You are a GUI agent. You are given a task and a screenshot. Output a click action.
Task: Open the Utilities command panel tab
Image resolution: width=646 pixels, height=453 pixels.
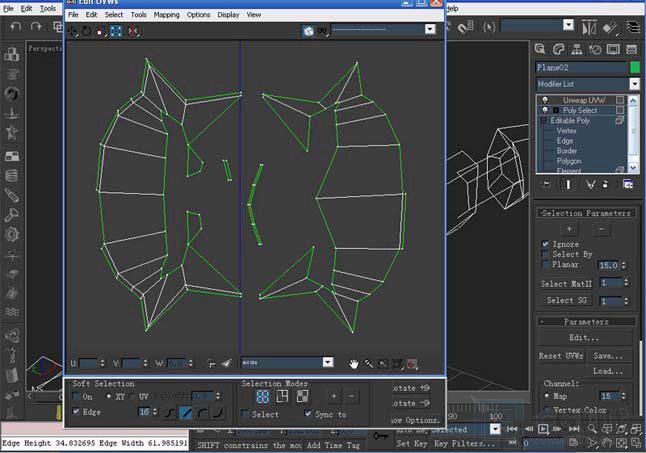632,49
